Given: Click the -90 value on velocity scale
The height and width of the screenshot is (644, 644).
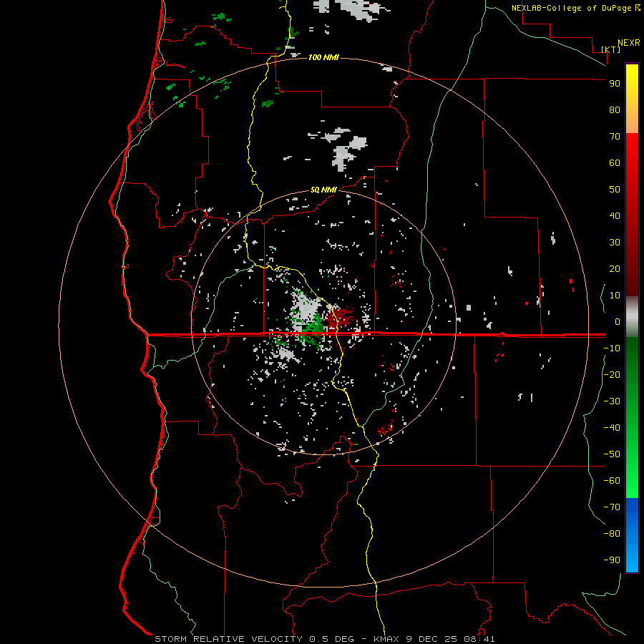Looking at the screenshot, I should click(612, 560).
